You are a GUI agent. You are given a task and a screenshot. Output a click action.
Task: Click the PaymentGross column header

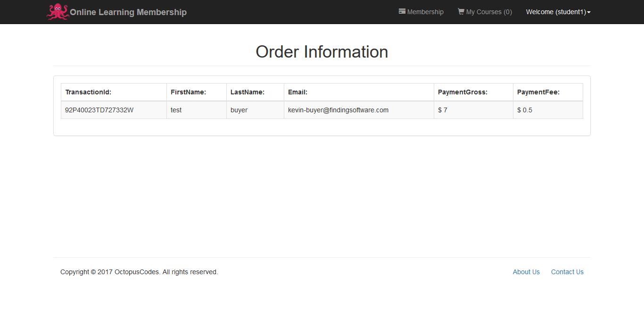(x=462, y=92)
